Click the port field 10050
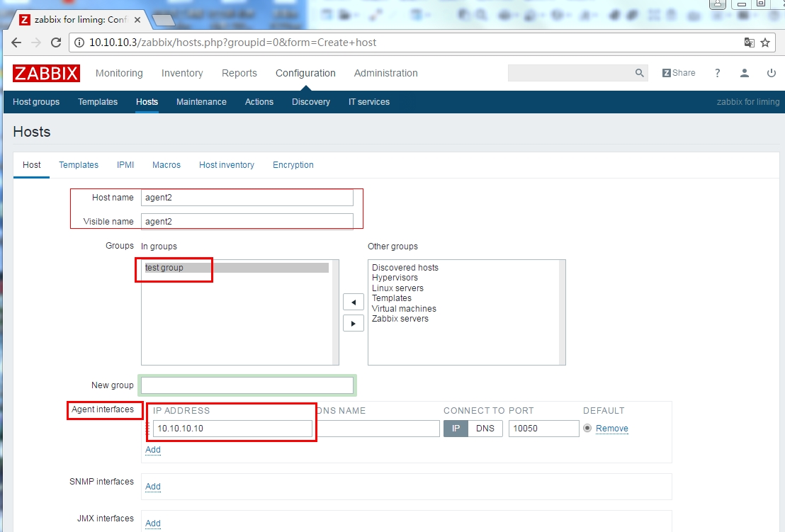 543,429
